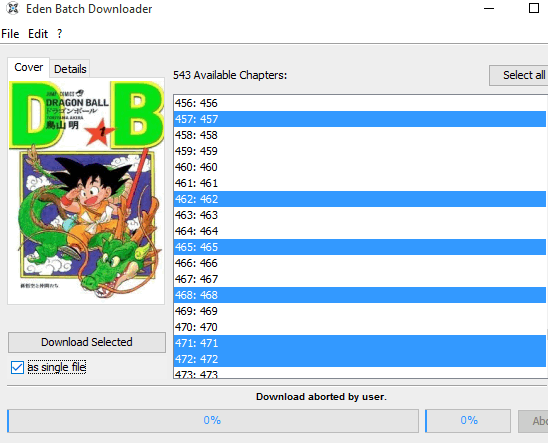This screenshot has width=548, height=443.
Task: Open the Edit menu
Action: (x=38, y=34)
